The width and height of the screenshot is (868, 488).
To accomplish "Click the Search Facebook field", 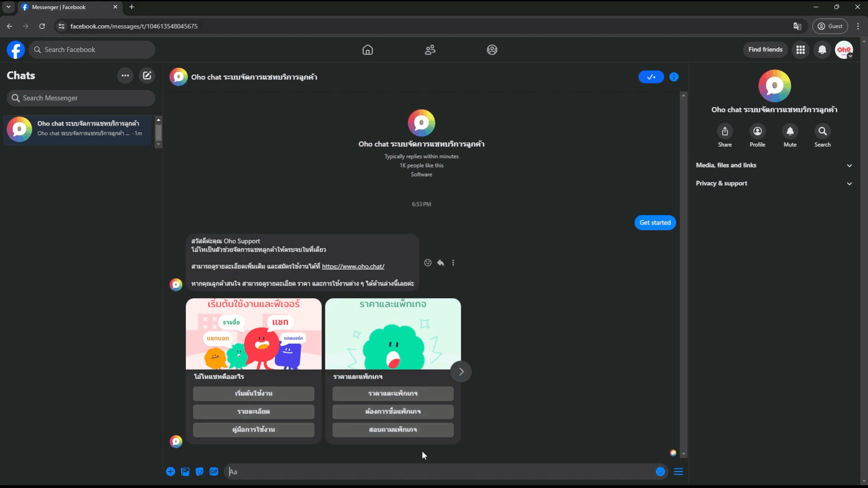I will [x=92, y=50].
